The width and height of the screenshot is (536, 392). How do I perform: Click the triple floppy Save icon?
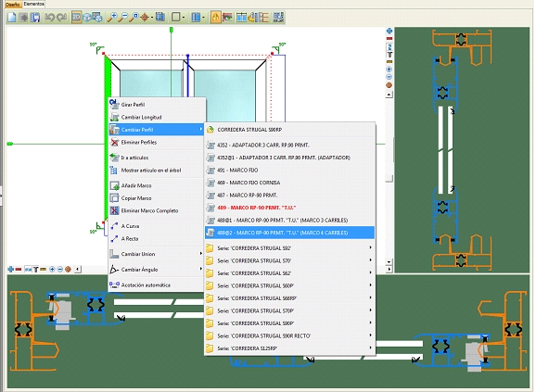click(35, 17)
